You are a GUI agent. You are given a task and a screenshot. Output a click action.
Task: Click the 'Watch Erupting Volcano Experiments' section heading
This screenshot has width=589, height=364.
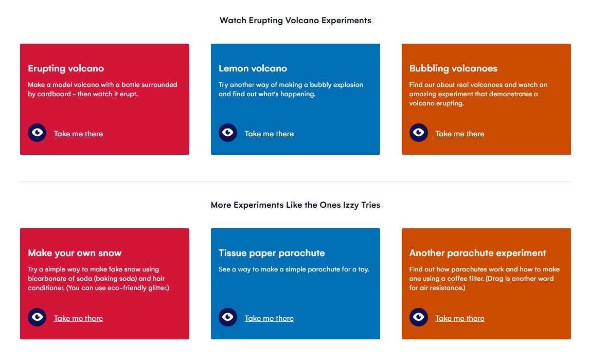[295, 21]
